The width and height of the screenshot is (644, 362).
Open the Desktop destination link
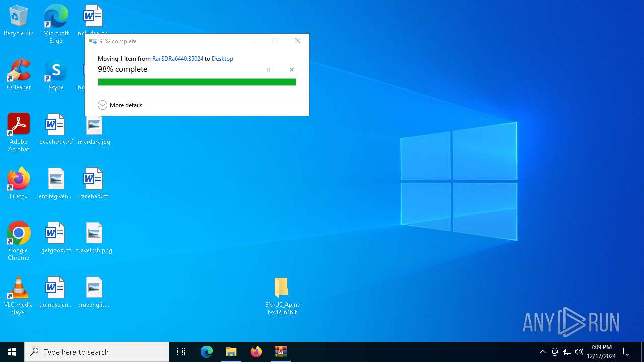[x=222, y=59]
